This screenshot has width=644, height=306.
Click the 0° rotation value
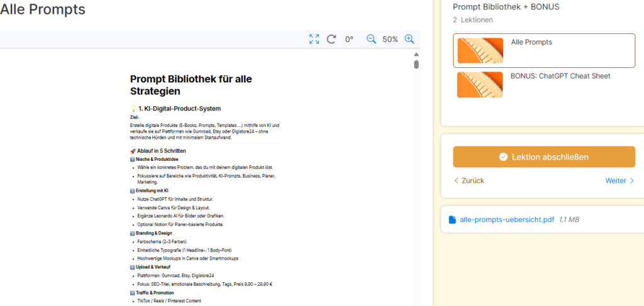pos(349,40)
